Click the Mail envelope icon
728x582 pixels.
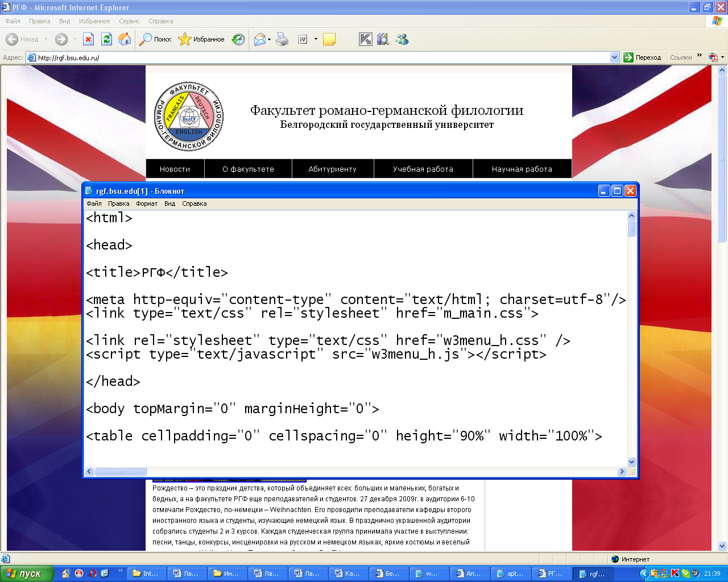[x=260, y=39]
